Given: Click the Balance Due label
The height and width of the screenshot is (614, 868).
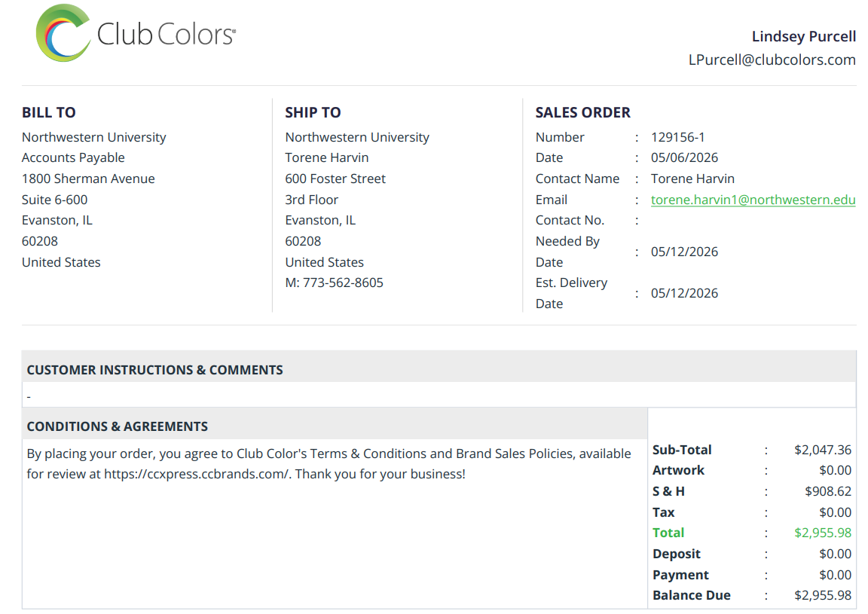Looking at the screenshot, I should click(692, 595).
